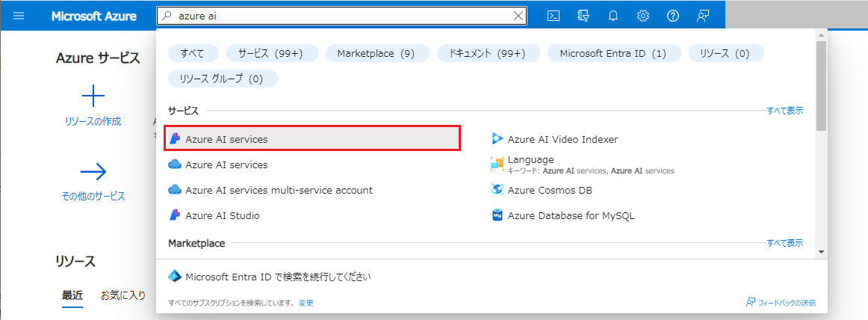Image resolution: width=868 pixels, height=320 pixels.
Task: Open the highlighted Azure AI services result
Action: coord(313,140)
